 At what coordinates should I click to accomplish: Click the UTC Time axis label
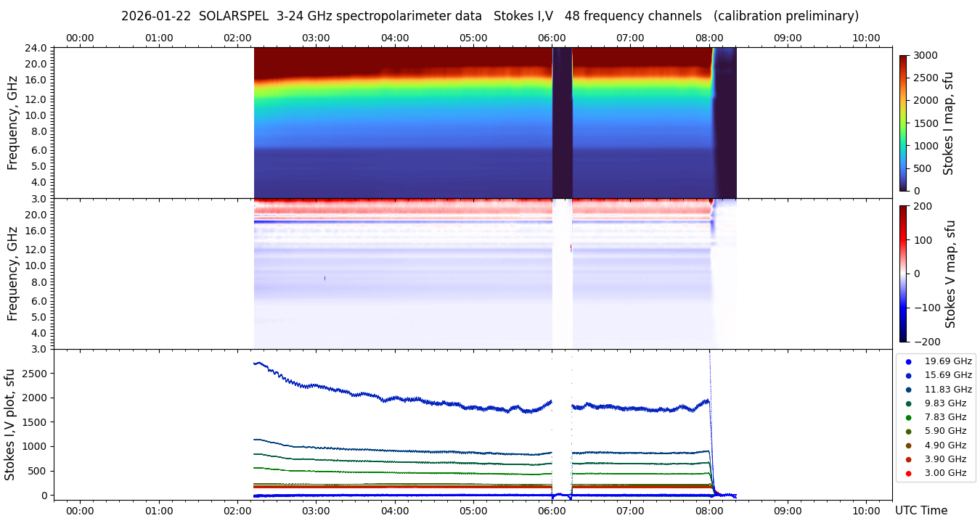921,511
